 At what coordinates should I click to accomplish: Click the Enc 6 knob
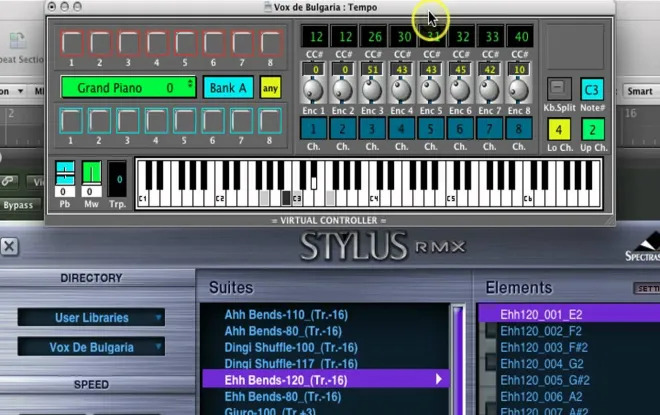pyautogui.click(x=460, y=90)
